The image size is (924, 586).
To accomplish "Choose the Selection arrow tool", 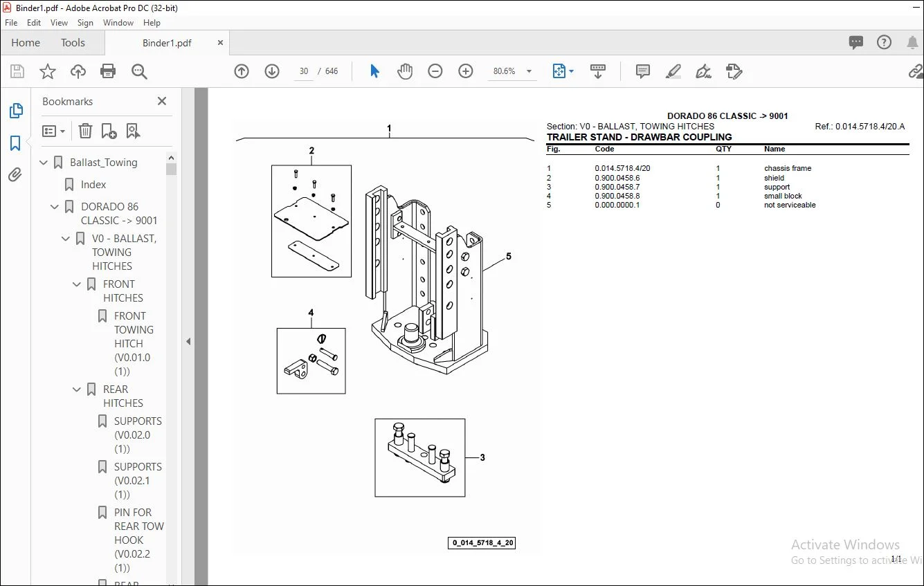I will coord(374,71).
